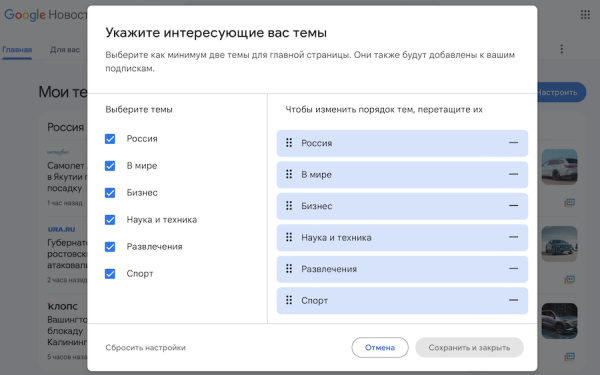Grab the drag handle for Россия row

click(x=289, y=143)
